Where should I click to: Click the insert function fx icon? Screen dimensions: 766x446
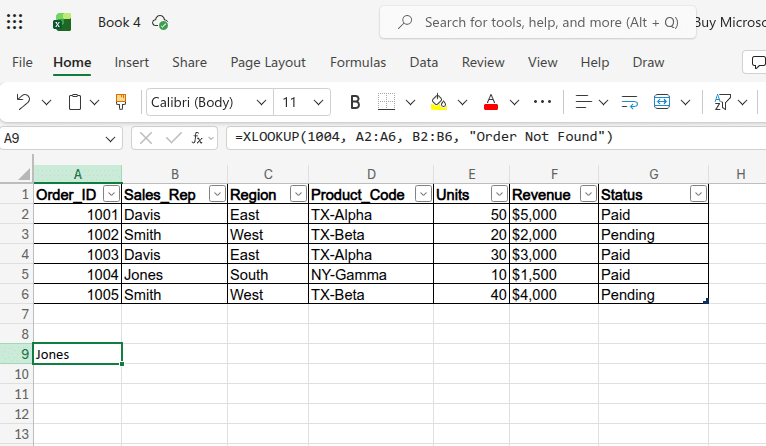[x=199, y=138]
